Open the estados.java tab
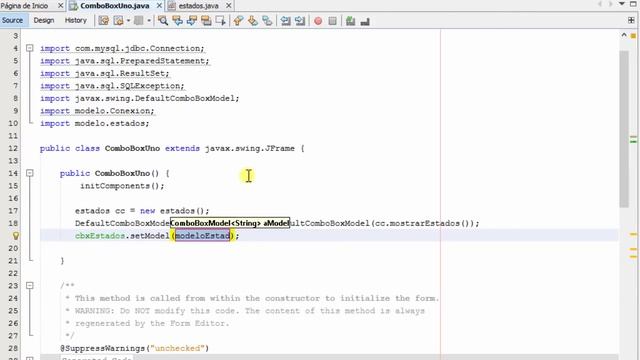640x360 pixels. tap(198, 6)
